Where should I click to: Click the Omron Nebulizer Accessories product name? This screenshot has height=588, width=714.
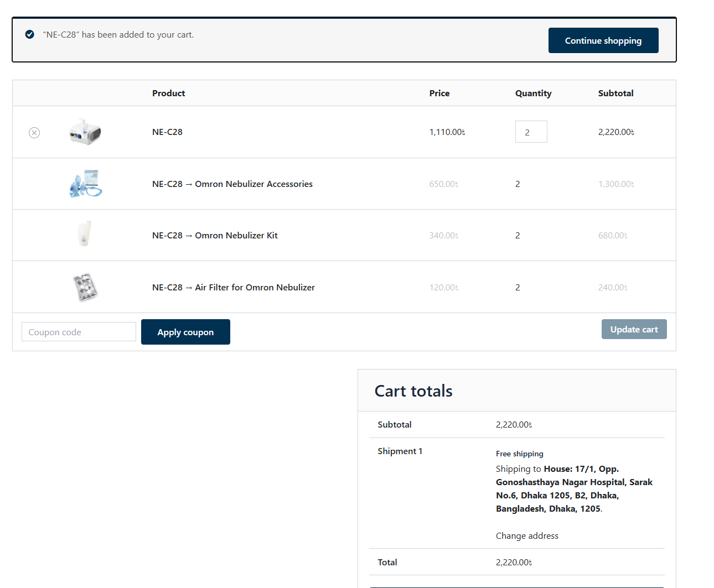point(253,184)
